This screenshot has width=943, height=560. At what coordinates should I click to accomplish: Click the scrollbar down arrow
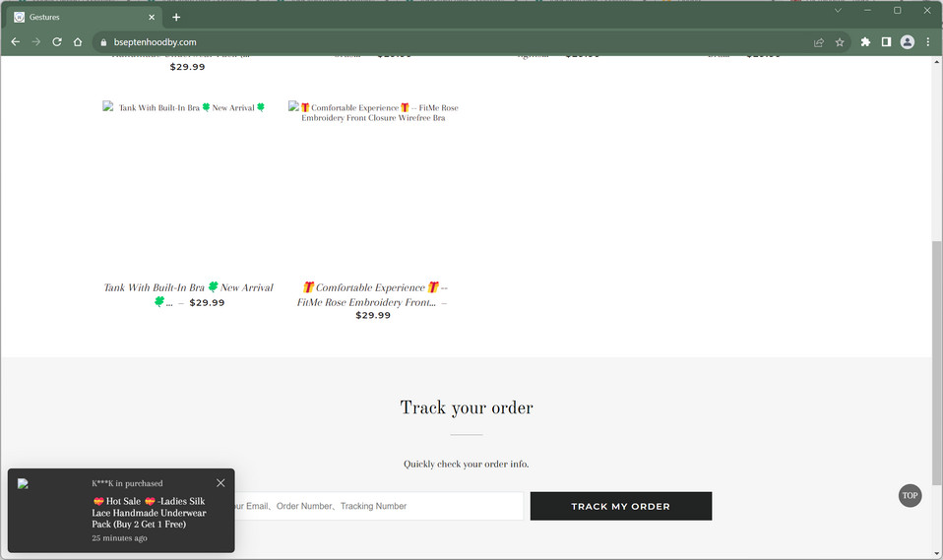tap(936, 553)
